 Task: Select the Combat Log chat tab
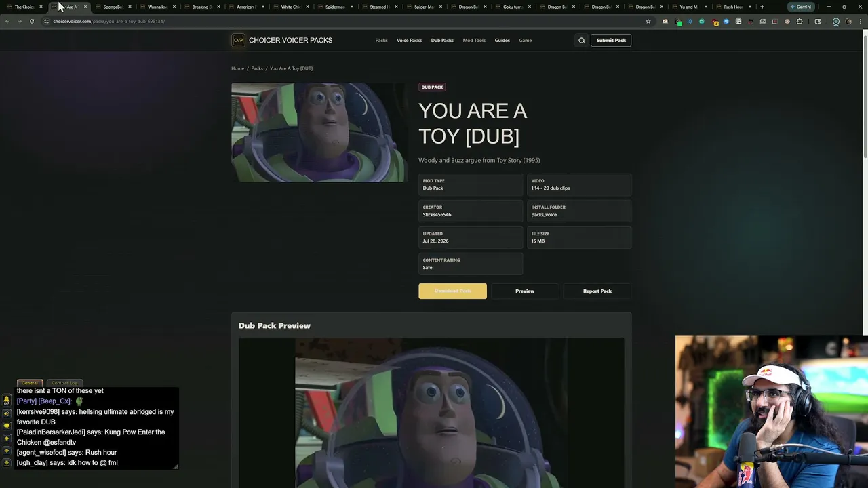(65, 383)
